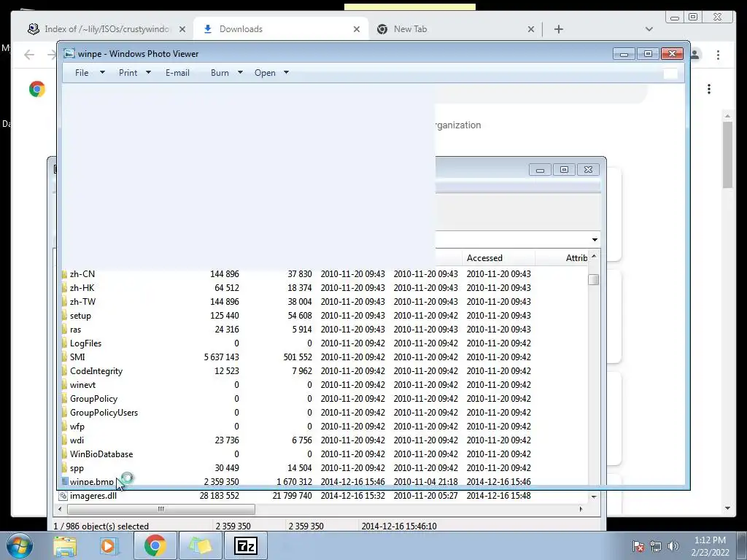Close the New Tab tab

pos(531,29)
